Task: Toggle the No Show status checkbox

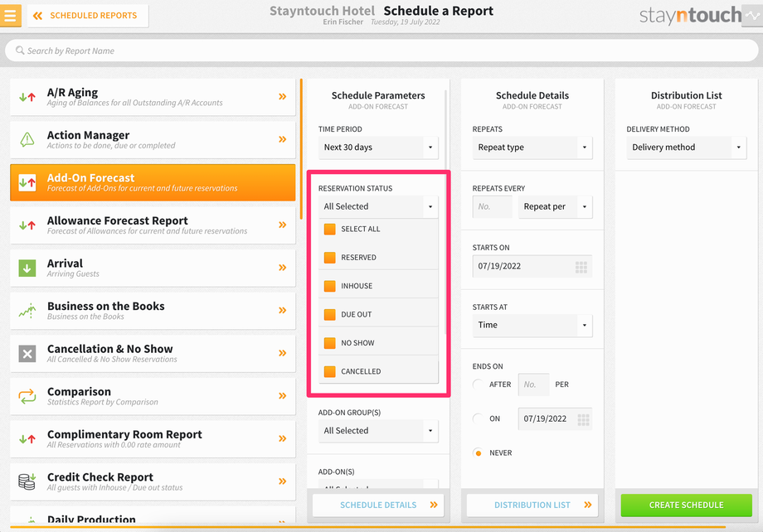Action: (330, 343)
